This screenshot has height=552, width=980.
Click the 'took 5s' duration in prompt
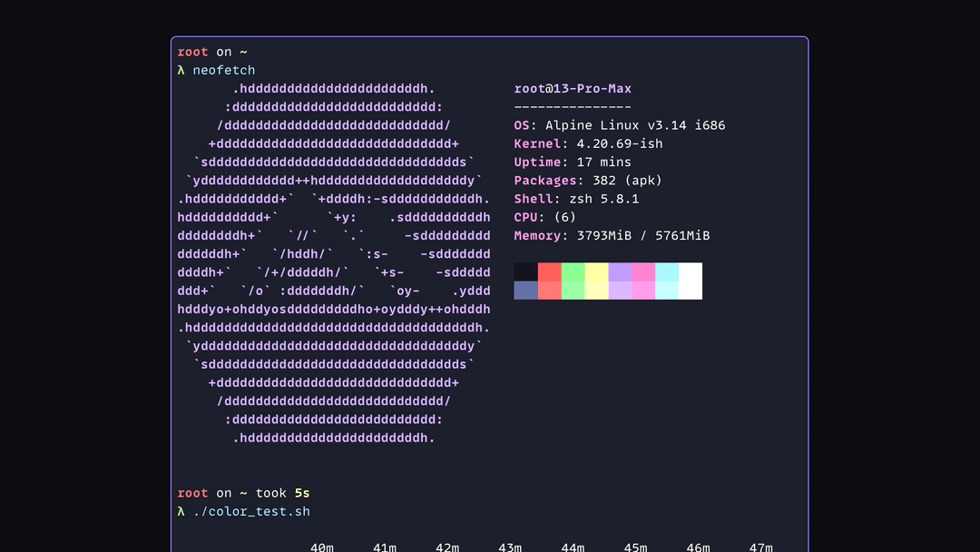(282, 493)
